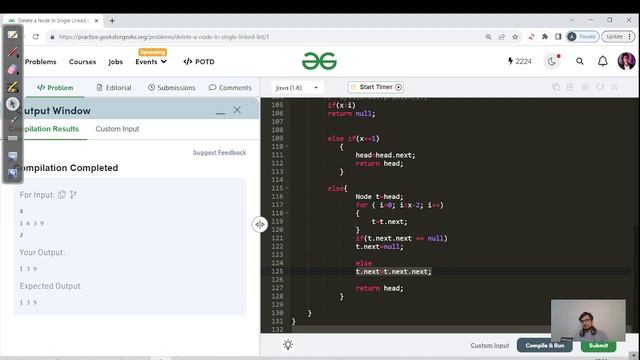
Task: Click the GeeksforGeeks logo
Action: (319, 61)
